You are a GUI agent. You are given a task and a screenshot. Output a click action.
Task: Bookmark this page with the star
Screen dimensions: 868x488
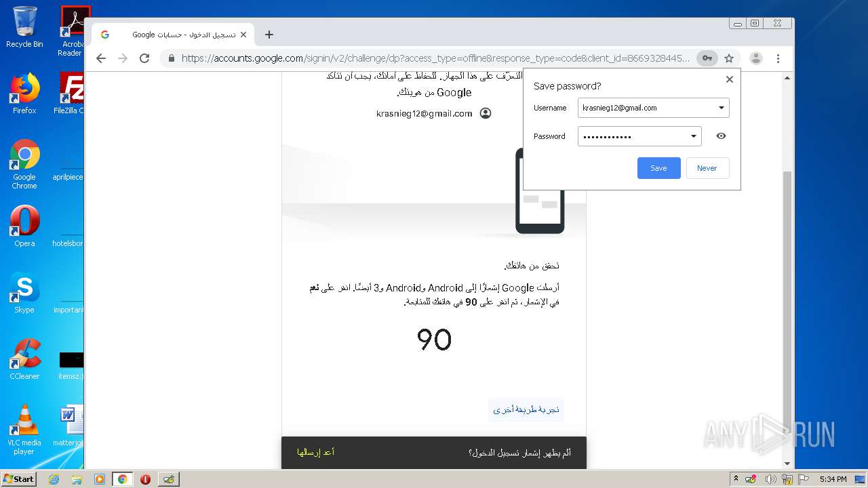click(729, 58)
